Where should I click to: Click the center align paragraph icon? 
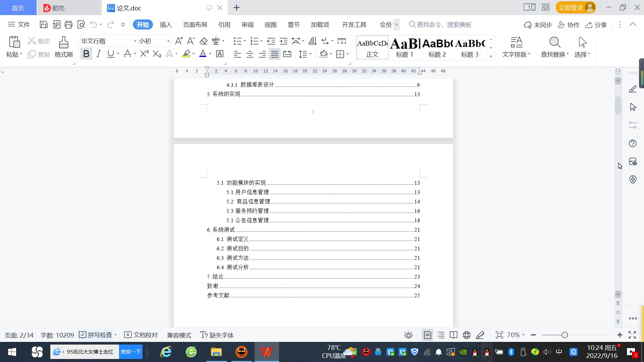click(x=250, y=54)
